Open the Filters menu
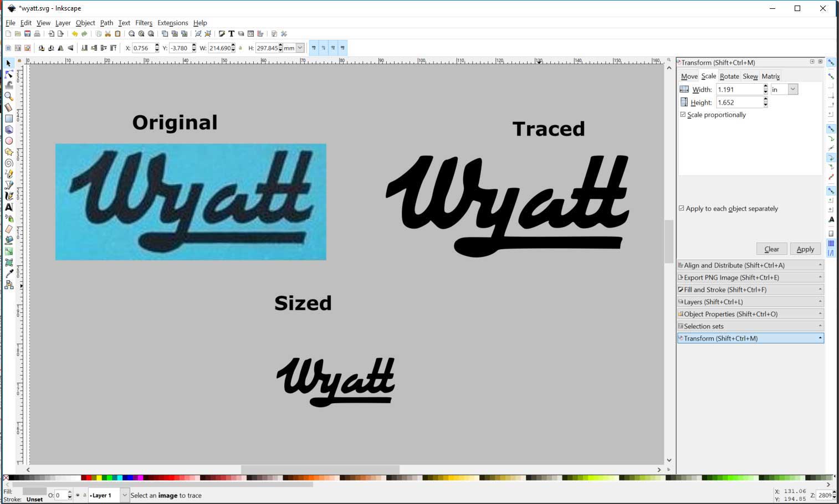Screen dimensions: 839x504 [x=144, y=23]
